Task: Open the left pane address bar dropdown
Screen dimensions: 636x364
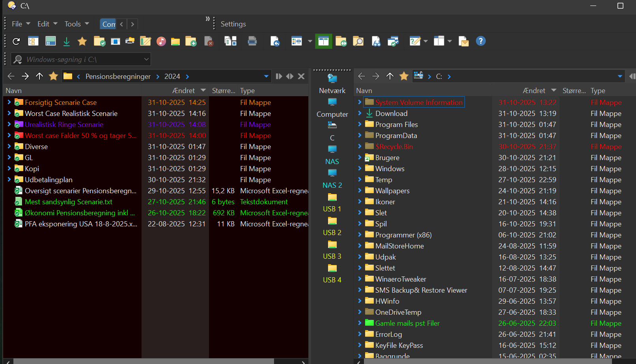Action: pos(266,76)
